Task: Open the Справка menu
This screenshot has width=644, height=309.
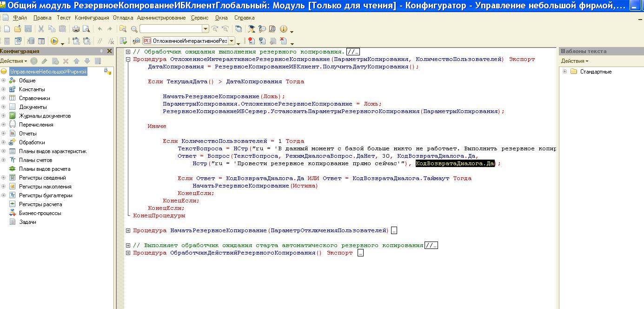Action: [245, 18]
